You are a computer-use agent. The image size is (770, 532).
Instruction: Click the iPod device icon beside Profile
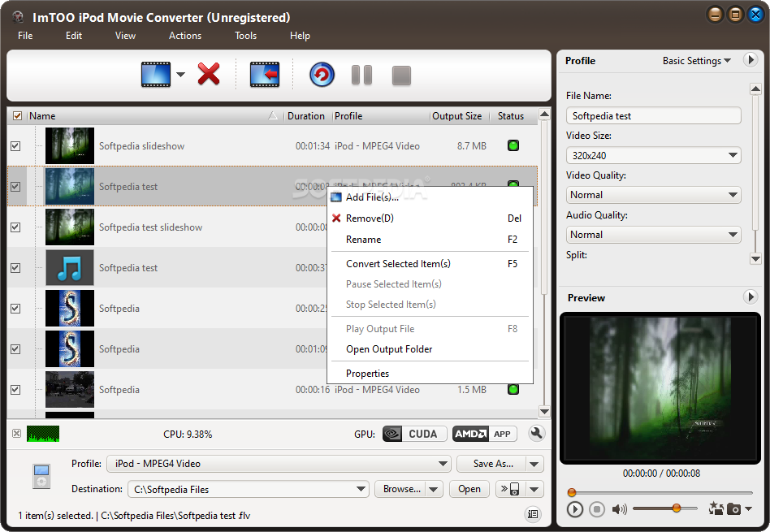(x=41, y=476)
